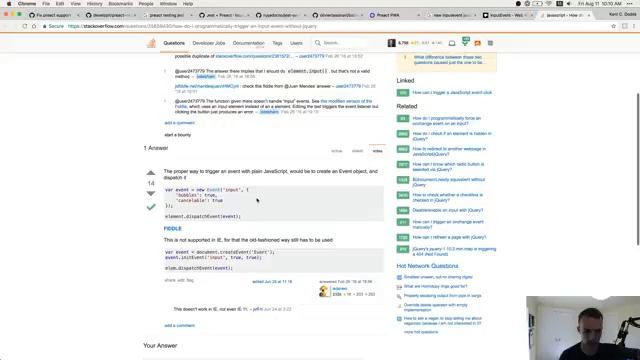Open the People menu in Chrome
This screenshot has height=360, width=640.
pos(146,4)
